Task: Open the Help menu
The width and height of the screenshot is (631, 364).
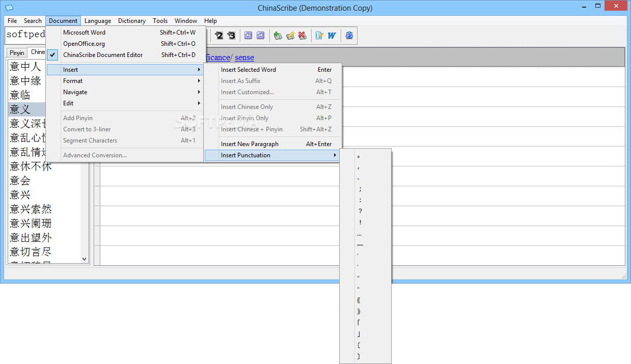Action: (x=210, y=21)
